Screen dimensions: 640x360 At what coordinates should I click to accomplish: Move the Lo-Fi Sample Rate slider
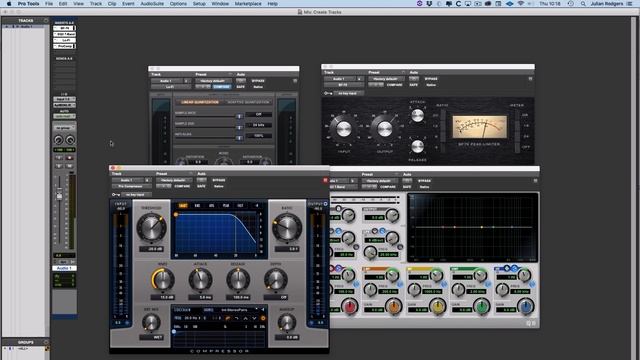pos(239,117)
